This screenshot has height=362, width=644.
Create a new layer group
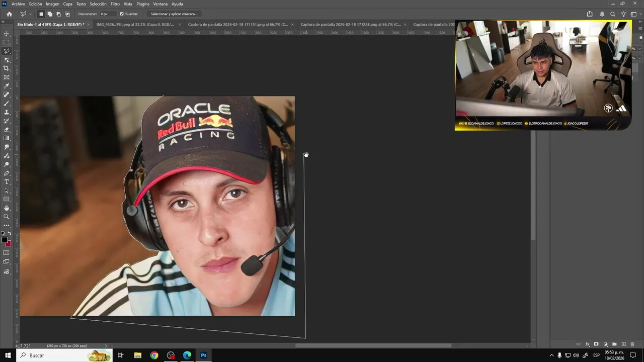614,344
